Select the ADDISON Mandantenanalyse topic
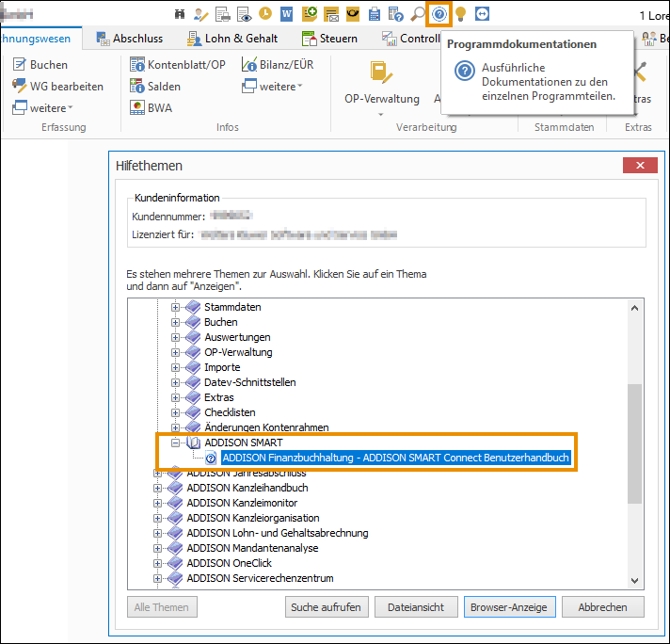 pyautogui.click(x=252, y=548)
